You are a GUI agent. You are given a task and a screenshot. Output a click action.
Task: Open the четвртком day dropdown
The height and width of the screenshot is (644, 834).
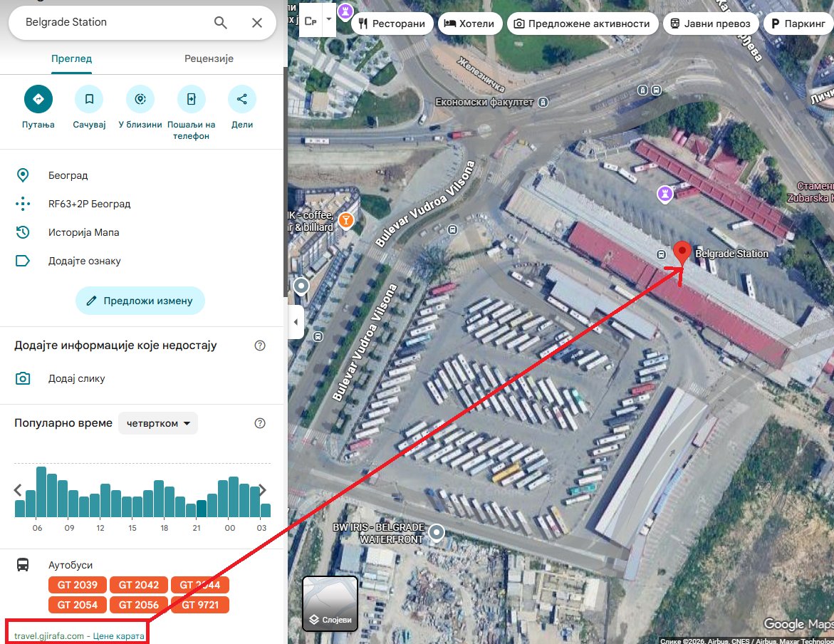(158, 423)
